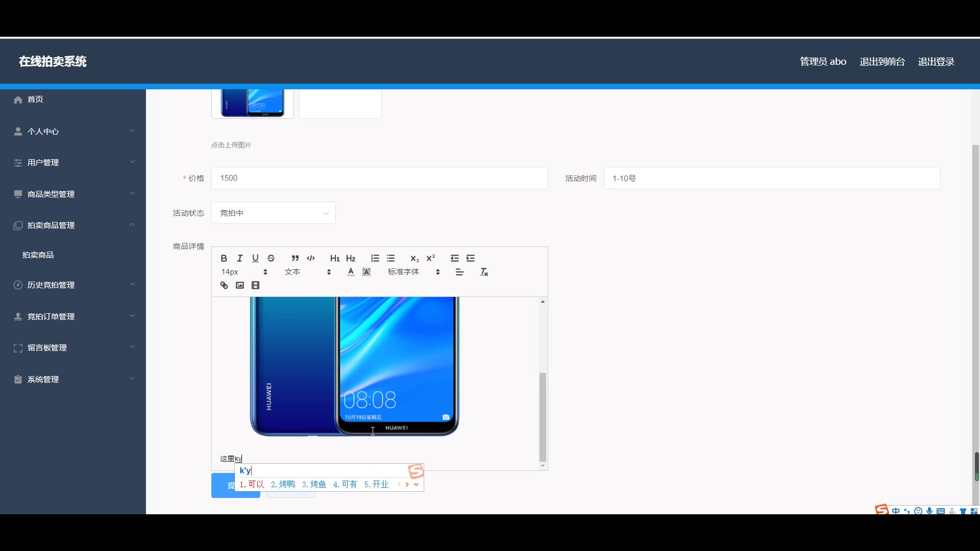Open the text alignment options
This screenshot has width=980, height=551.
459,272
